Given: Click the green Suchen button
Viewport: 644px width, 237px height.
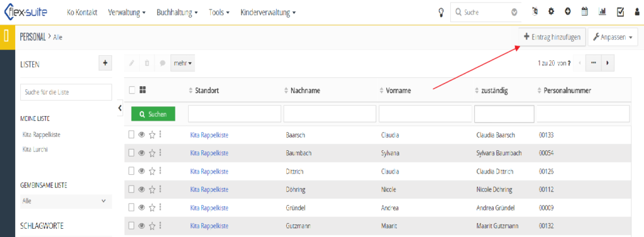Looking at the screenshot, I should [x=153, y=114].
